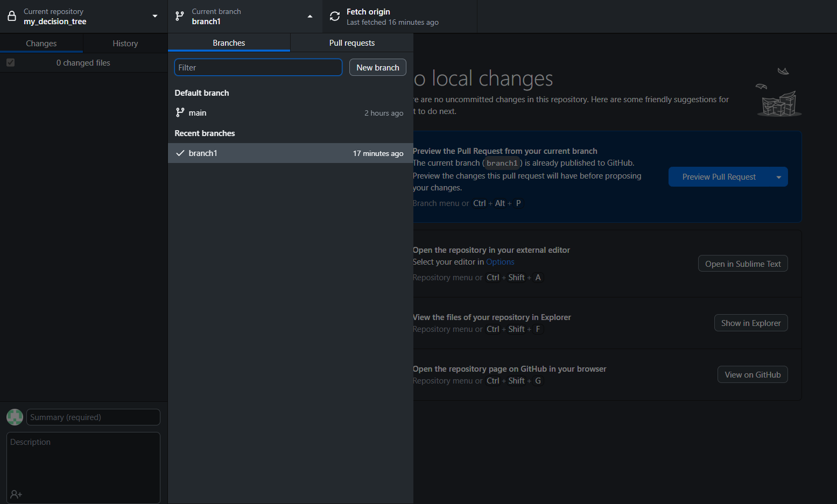Switch to the History tab
Viewport: 837px width, 504px height.
pos(125,44)
